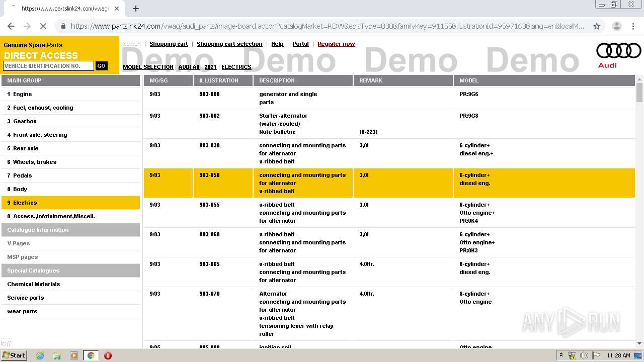This screenshot has height=362, width=644.
Task: Click the taskbar clock showing 11:28 AM
Action: tap(618, 355)
